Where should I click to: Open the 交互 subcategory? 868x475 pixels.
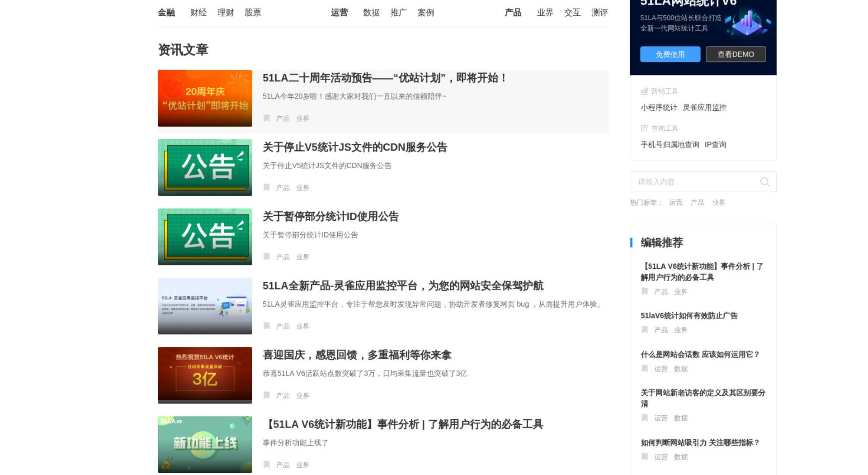point(572,13)
